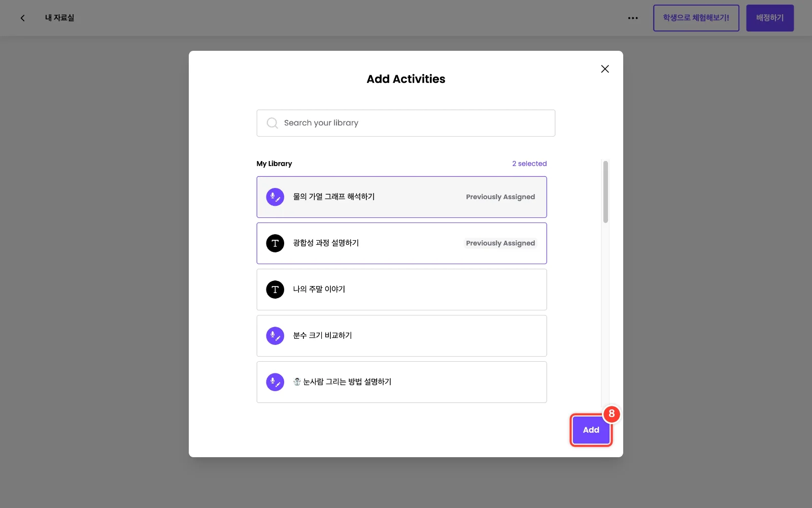The width and height of the screenshot is (812, 508).
Task: Click the search magnifier icon
Action: tap(272, 123)
